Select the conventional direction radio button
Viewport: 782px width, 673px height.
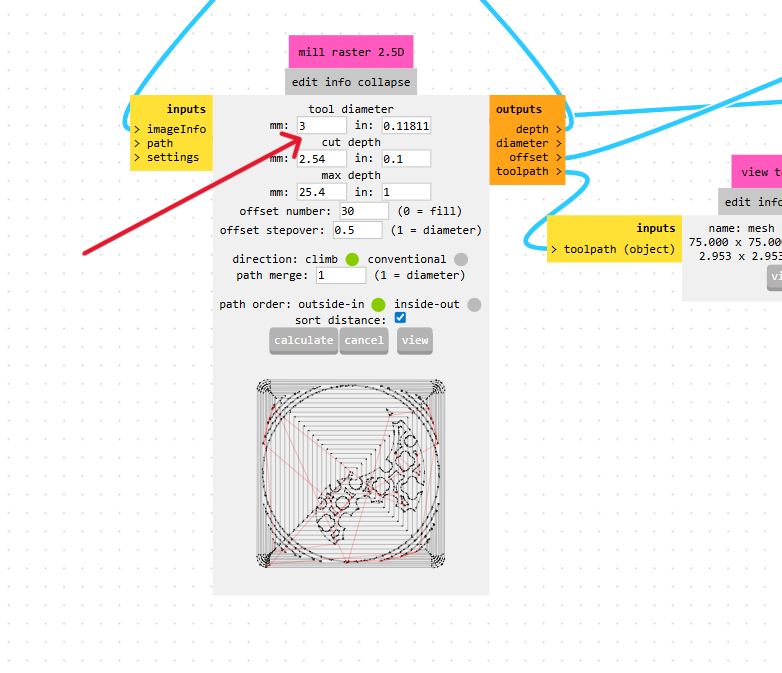pos(461,259)
